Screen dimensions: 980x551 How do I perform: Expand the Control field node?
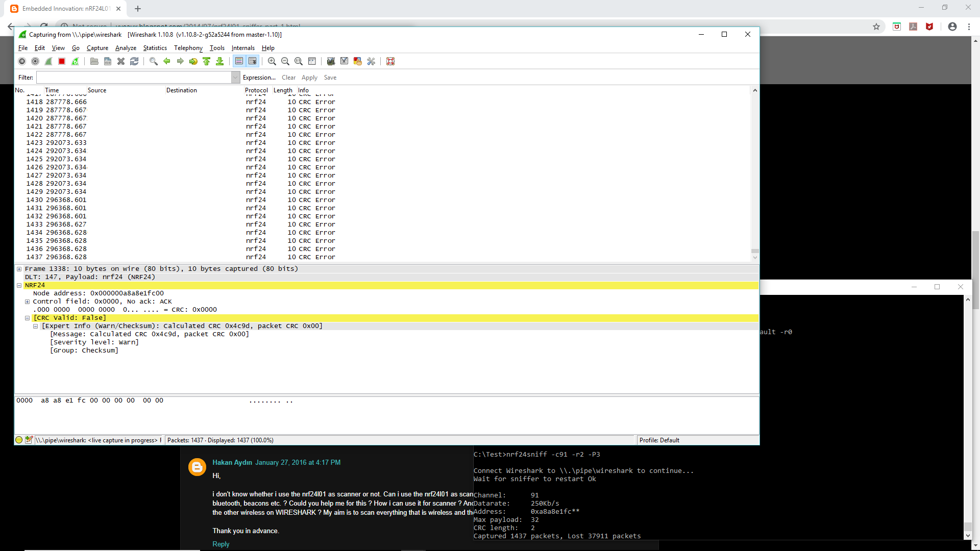click(x=27, y=302)
